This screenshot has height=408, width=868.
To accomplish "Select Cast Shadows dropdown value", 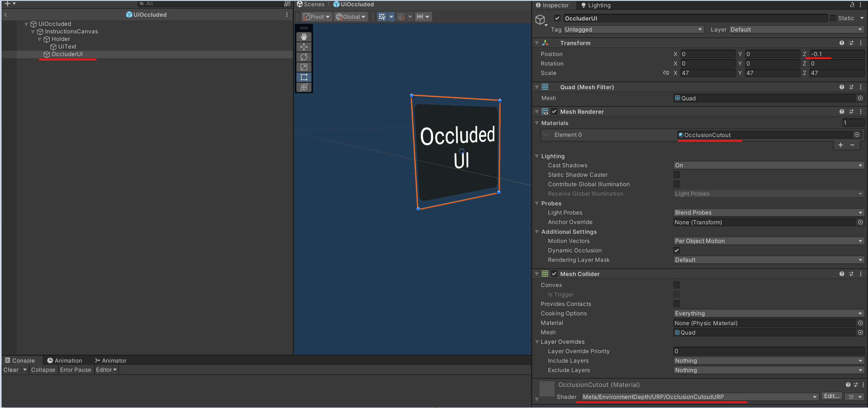I will pyautogui.click(x=767, y=165).
